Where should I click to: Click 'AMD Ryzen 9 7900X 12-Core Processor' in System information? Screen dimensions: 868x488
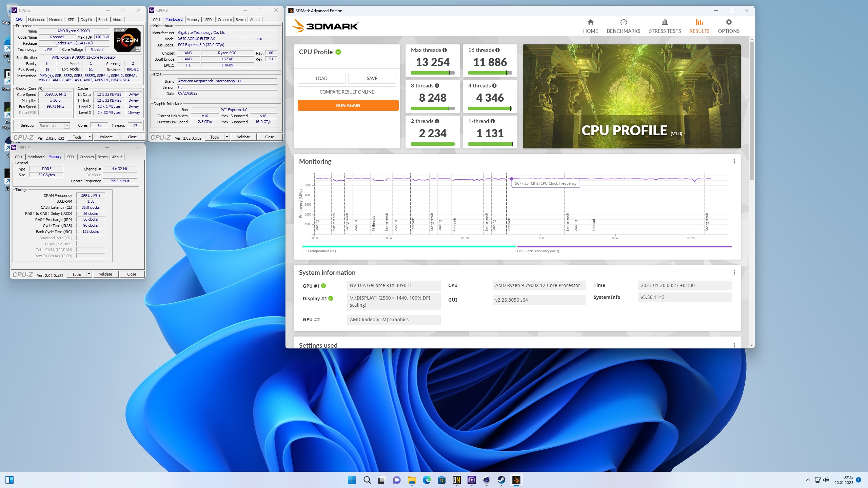click(539, 286)
